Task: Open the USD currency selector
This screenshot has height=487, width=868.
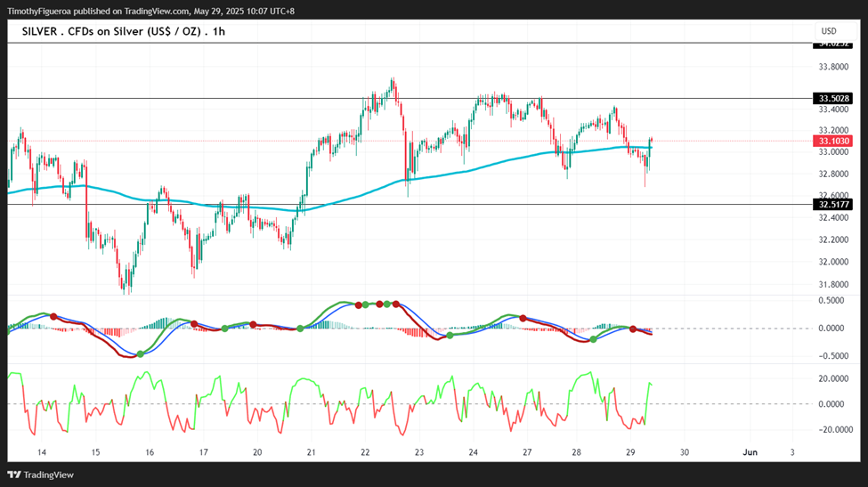Action: pyautogui.click(x=829, y=31)
